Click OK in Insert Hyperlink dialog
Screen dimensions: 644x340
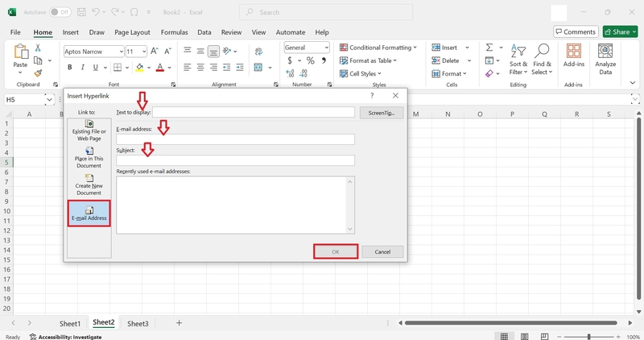tap(336, 251)
